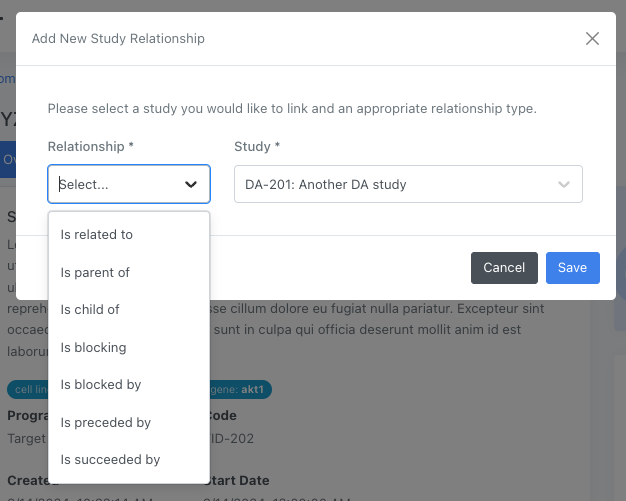Select 'Is preceded by' relationship option
Viewport: 626px width, 501px height.
(x=105, y=422)
